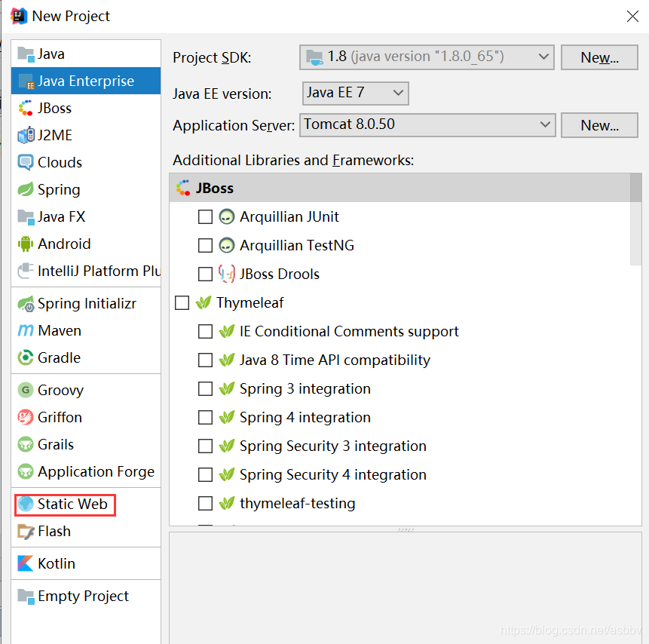Click the Groovy G icon
Viewport: 649px width, 644px height.
(x=26, y=390)
